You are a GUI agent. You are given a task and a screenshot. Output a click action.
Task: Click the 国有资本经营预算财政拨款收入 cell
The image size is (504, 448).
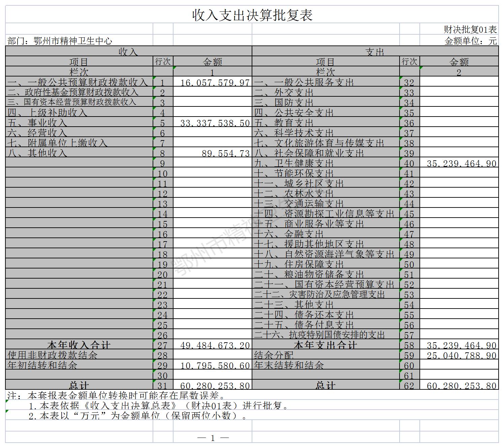coord(79,102)
